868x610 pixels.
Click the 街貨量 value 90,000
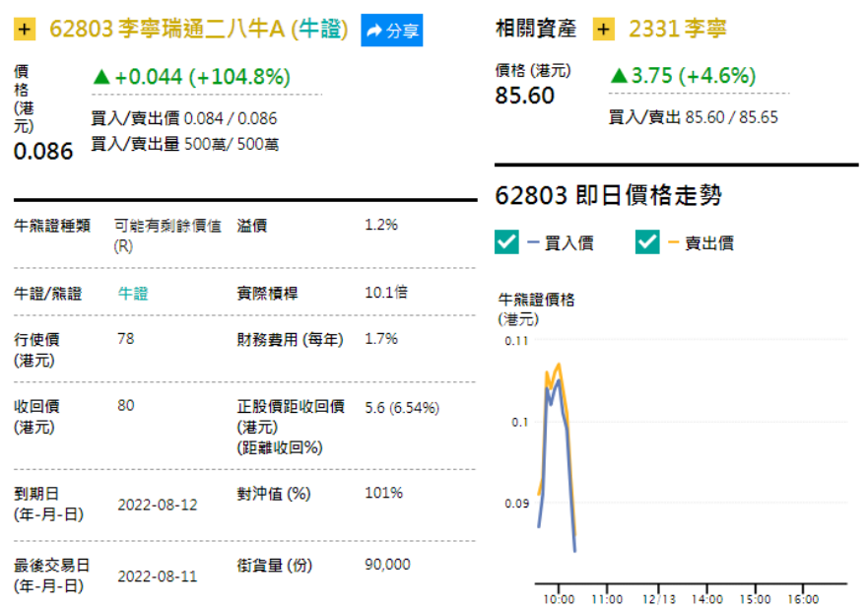(387, 565)
